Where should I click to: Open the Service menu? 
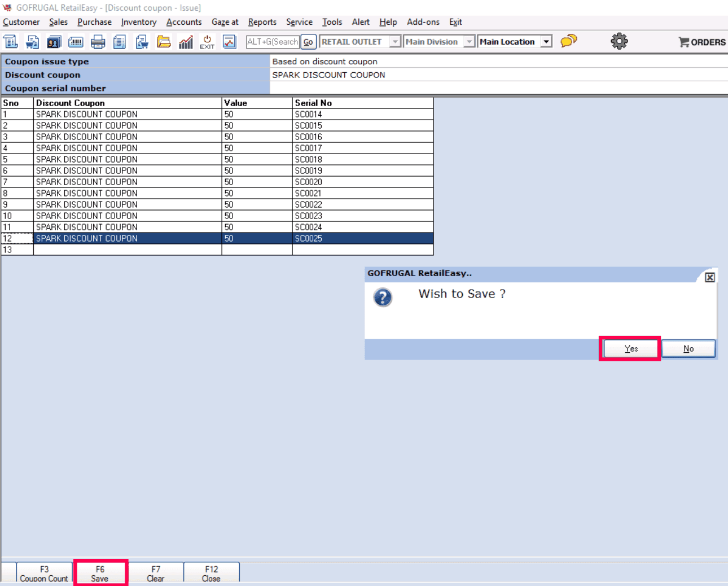(x=299, y=22)
